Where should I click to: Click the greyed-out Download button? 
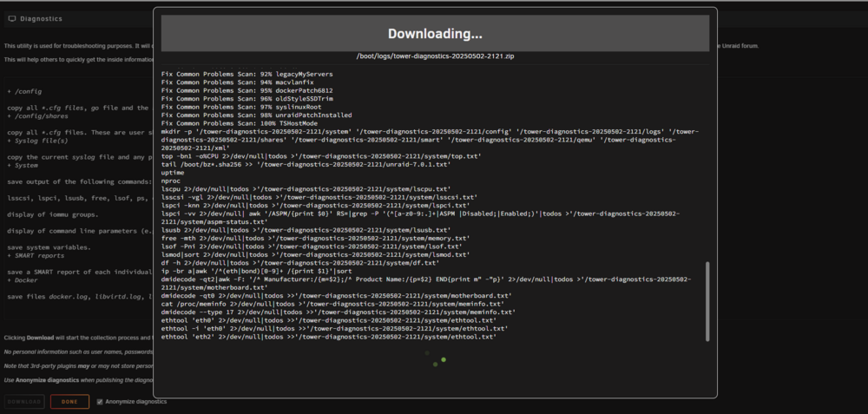(25, 402)
